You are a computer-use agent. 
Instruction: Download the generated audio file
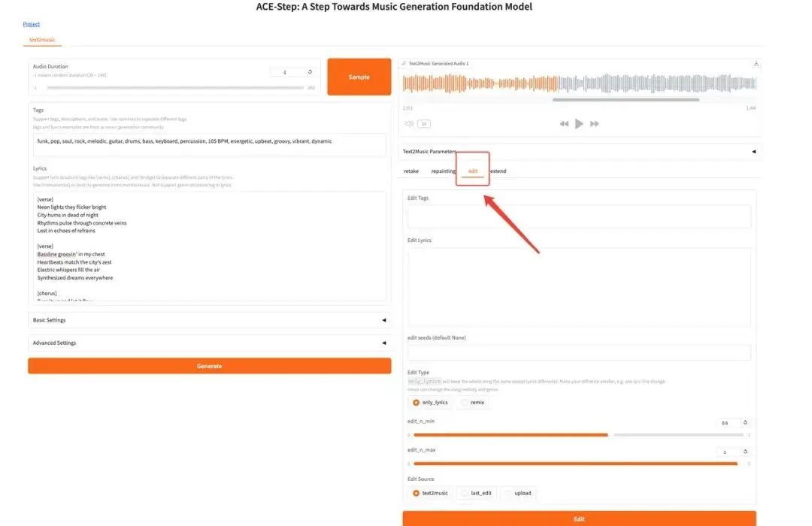pyautogui.click(x=756, y=64)
